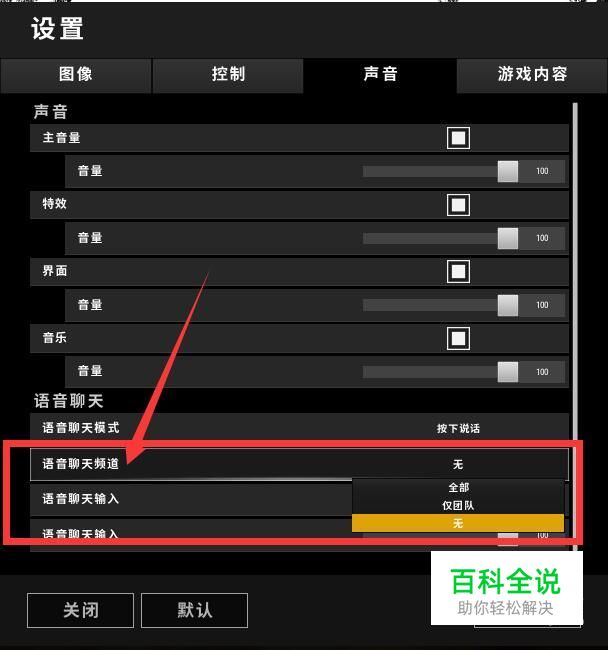Viewport: 608px width, 650px height.
Task: Switch to the 控制 tab
Action: pyautogui.click(x=228, y=75)
